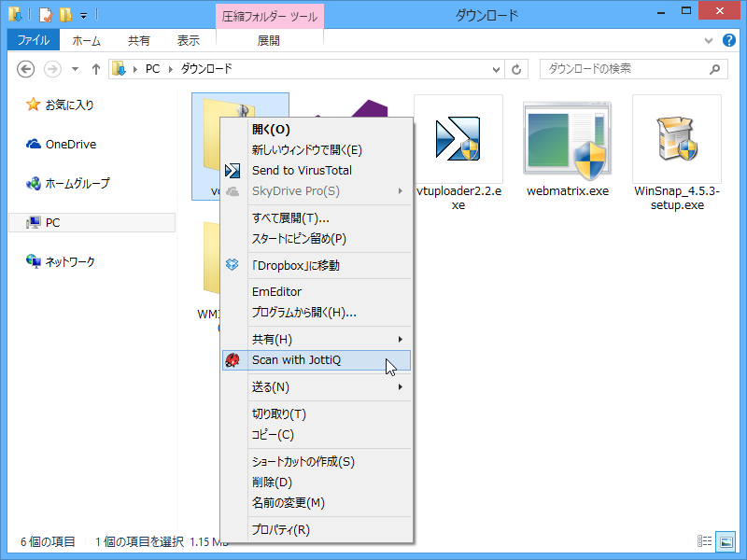Launch webmatrix.exe by clicking its icon

(x=567, y=138)
